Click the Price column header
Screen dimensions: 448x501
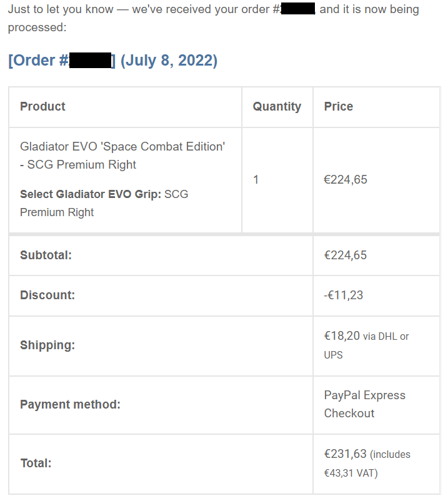[338, 106]
